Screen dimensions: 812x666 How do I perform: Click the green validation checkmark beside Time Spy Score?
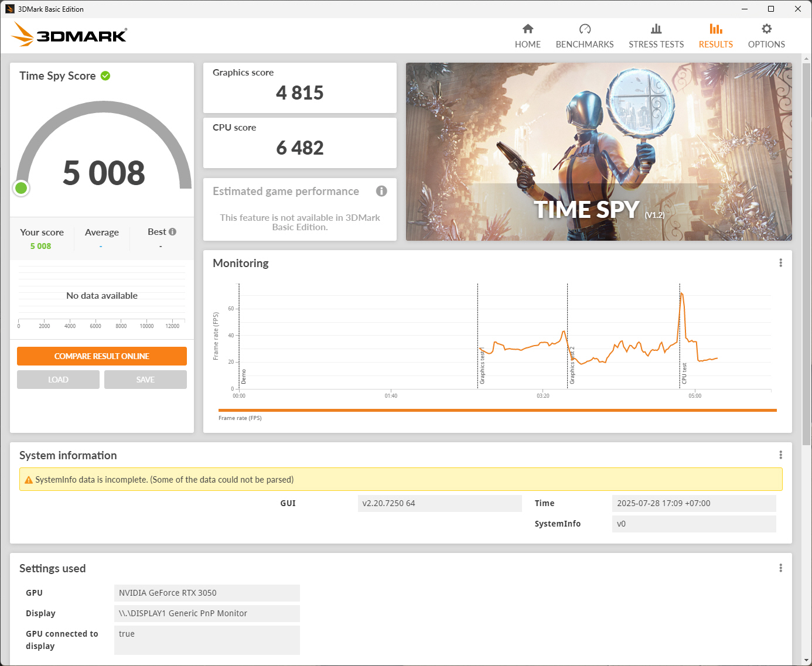(x=105, y=76)
